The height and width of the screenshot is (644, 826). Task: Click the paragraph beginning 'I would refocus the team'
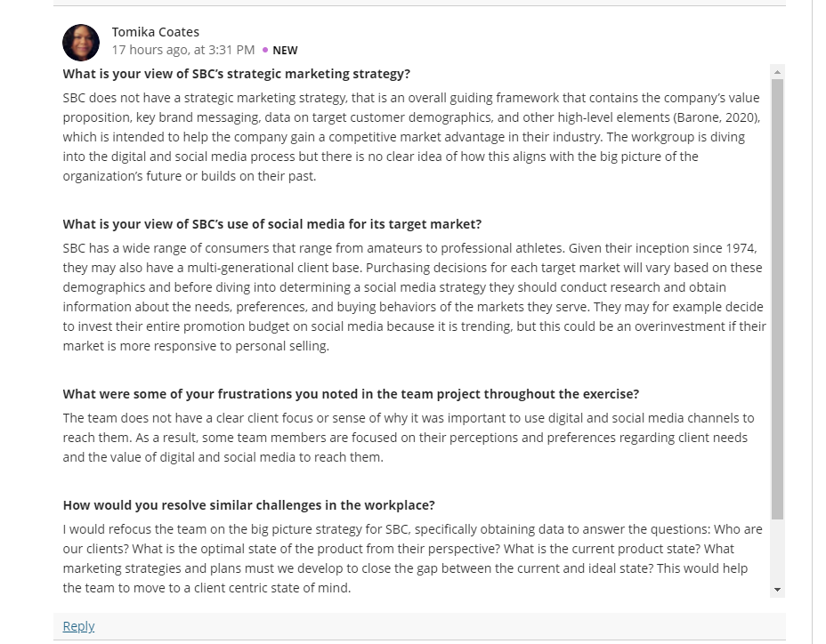tap(412, 559)
